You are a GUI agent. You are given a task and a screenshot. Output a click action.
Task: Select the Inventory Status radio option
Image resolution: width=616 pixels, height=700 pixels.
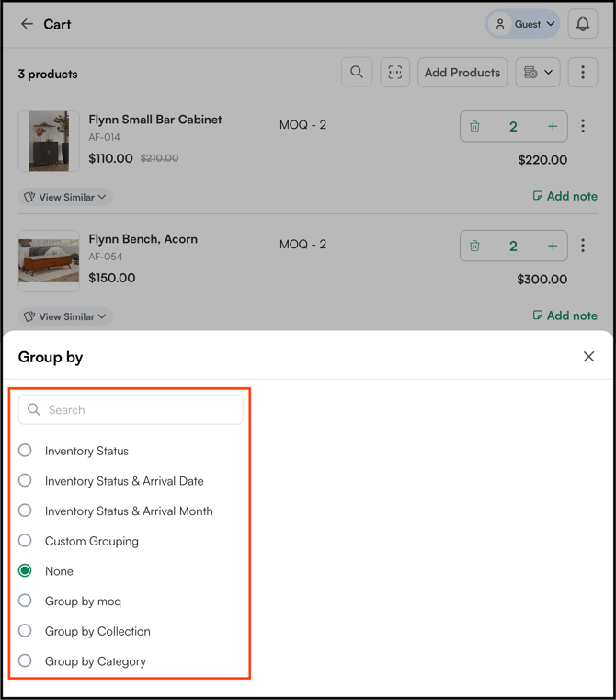coord(25,451)
